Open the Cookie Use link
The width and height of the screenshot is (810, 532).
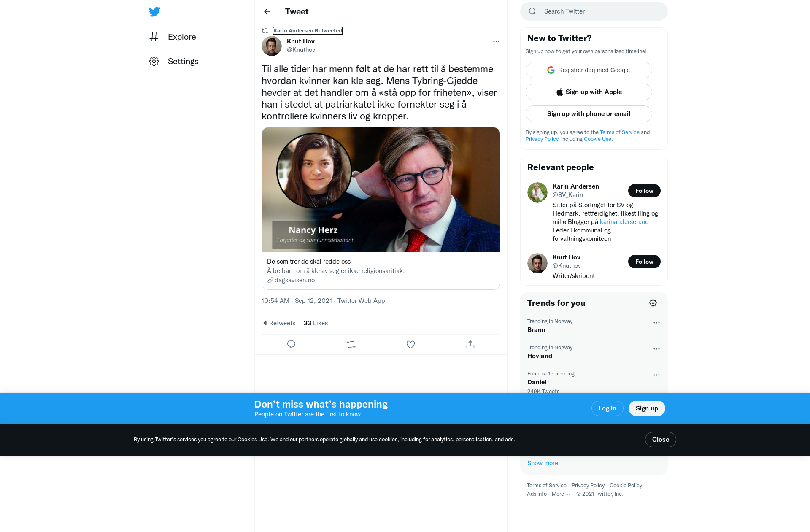tap(598, 139)
